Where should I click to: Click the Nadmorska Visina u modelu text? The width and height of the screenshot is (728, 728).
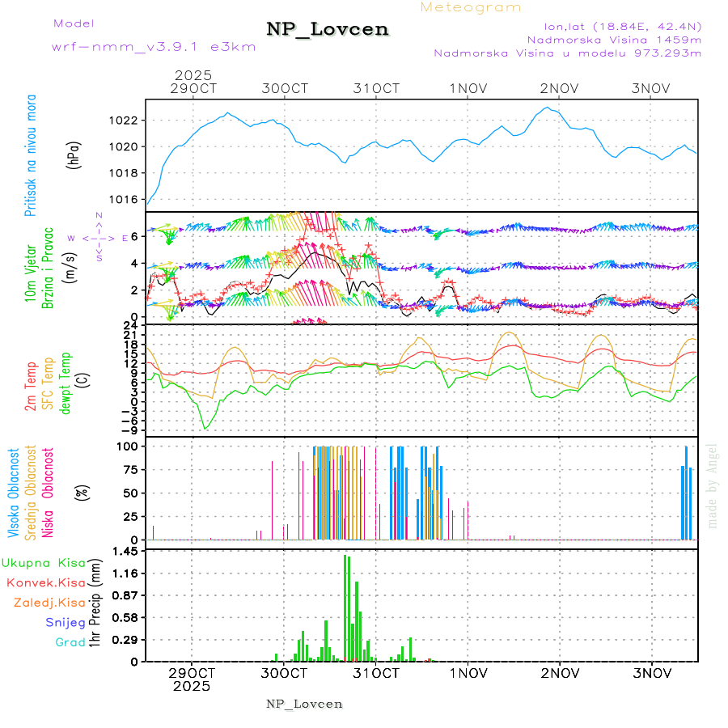567,53
